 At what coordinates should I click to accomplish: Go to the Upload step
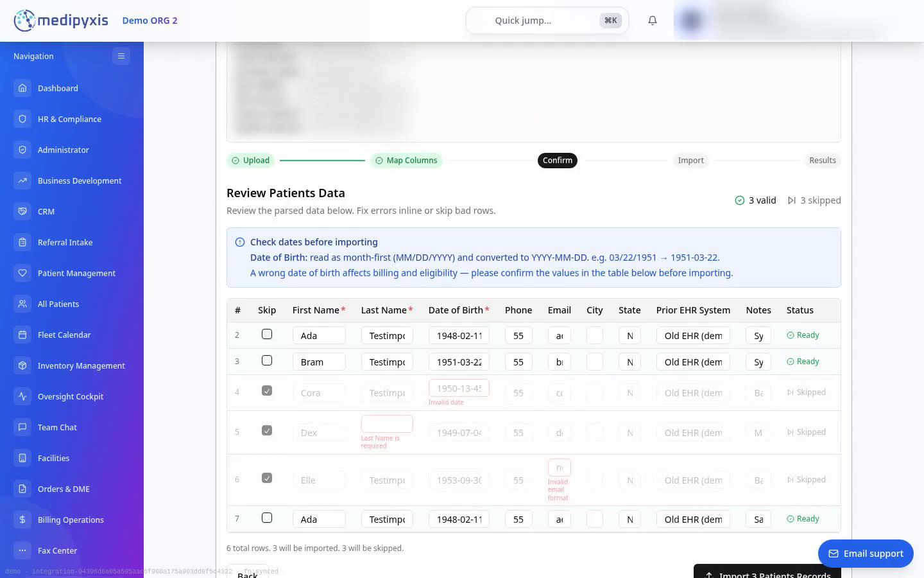250,161
